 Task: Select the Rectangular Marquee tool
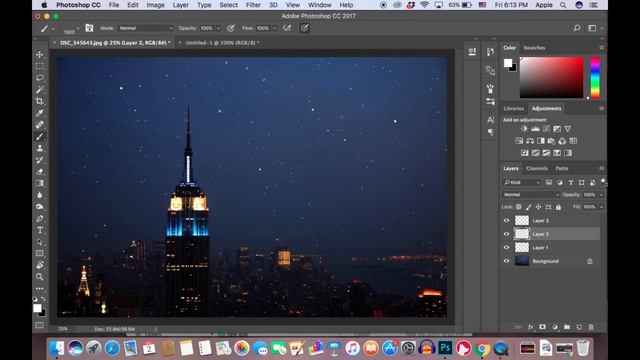tap(40, 66)
